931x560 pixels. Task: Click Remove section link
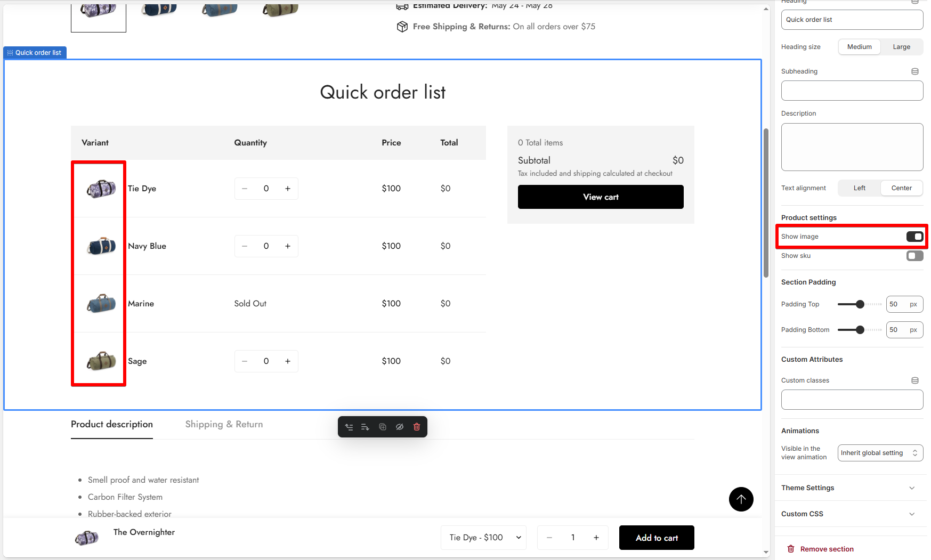point(821,549)
